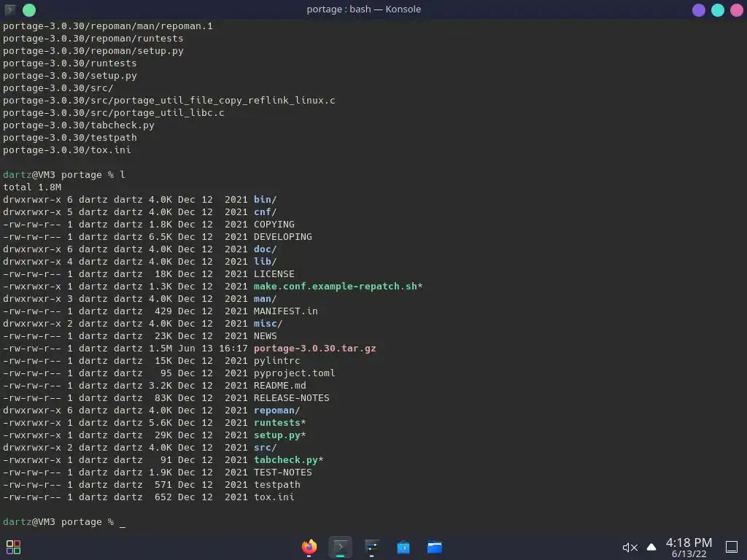Screen dimensions: 747x560
Task: Click the show desktop icon
Action: coord(732,547)
